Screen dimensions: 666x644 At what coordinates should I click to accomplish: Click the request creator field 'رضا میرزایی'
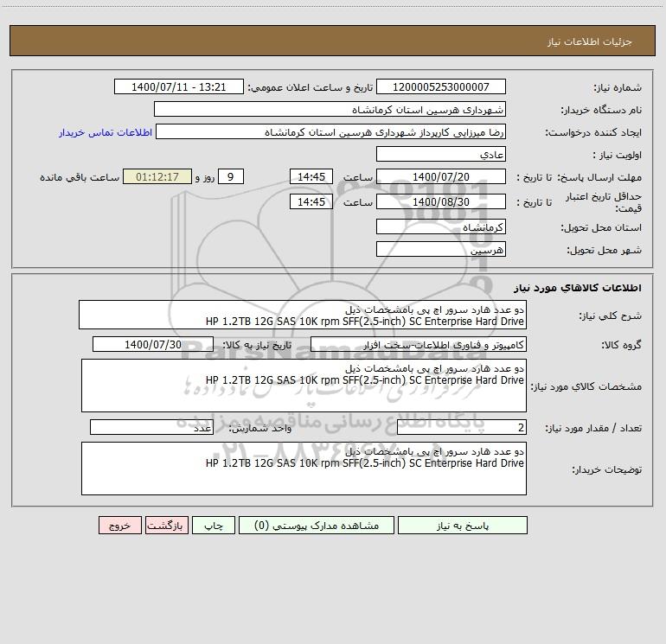[x=331, y=131]
